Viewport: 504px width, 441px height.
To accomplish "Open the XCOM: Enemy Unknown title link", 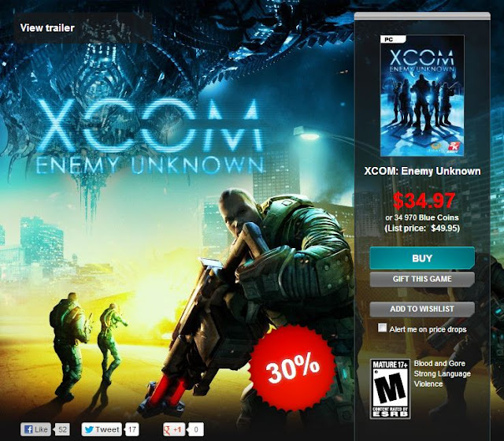I will (x=422, y=171).
